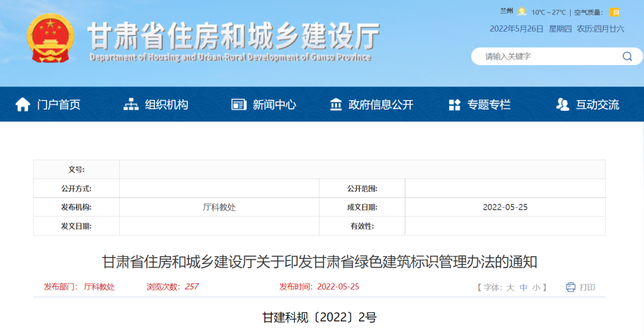Click the 打印 print link
This screenshot has width=644, height=336.
click(x=587, y=288)
